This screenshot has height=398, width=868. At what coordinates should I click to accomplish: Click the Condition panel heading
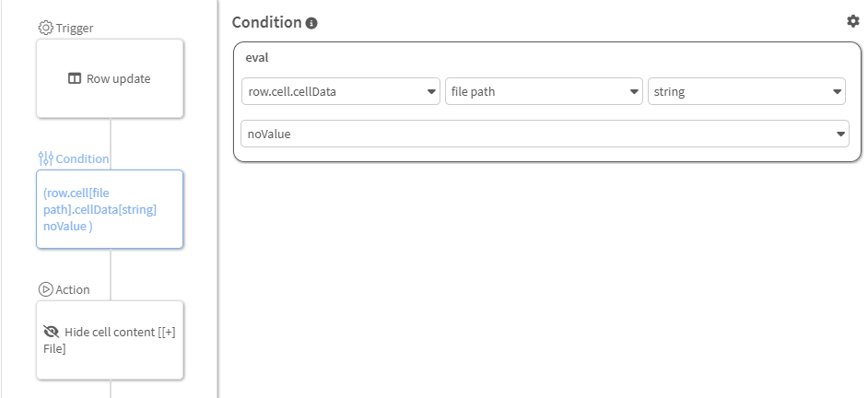[x=266, y=22]
